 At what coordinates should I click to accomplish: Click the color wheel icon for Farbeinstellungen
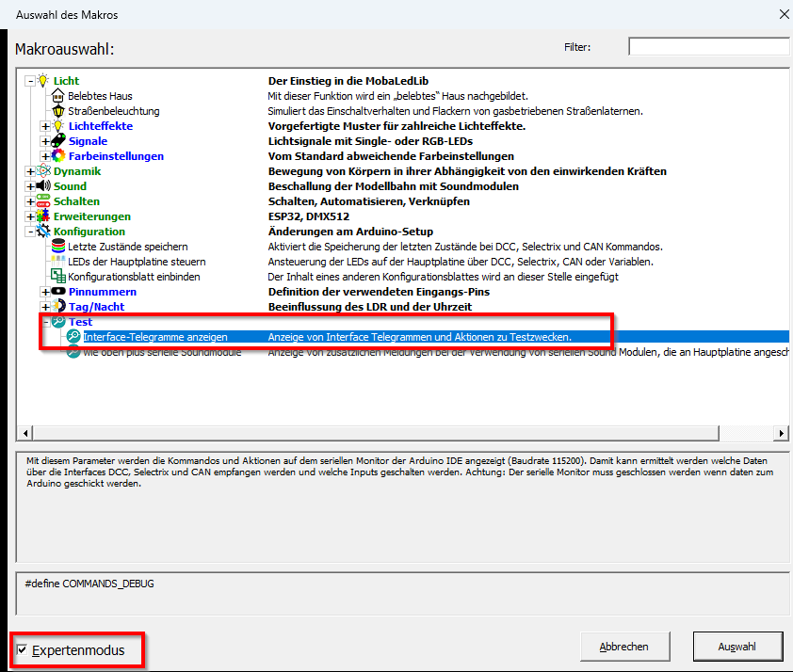[57, 156]
